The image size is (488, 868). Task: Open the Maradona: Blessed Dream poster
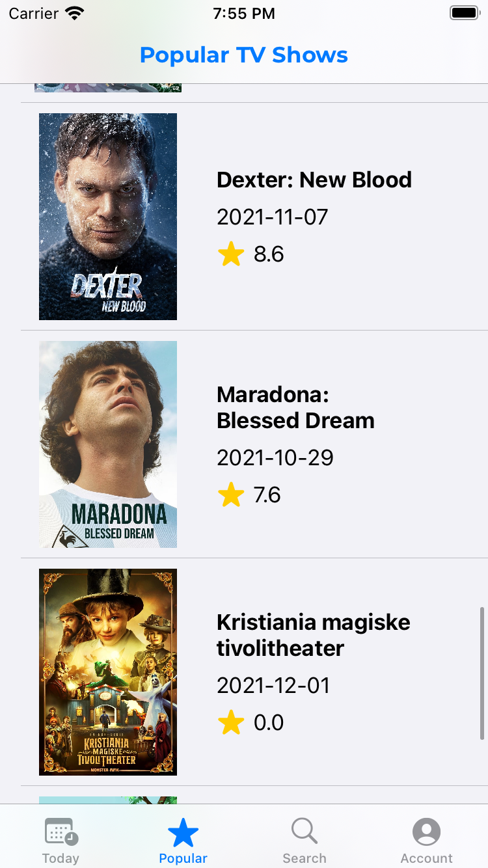(x=108, y=444)
